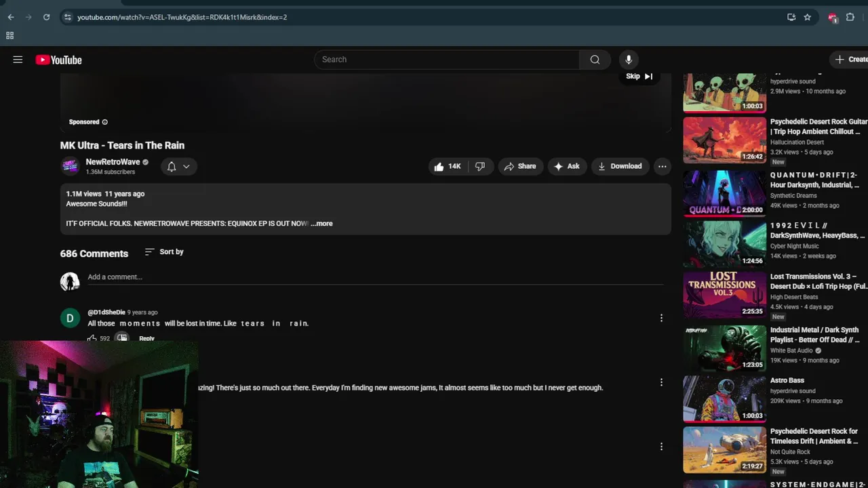This screenshot has width=868, height=488.
Task: Open NewRetroWave channel avatar
Action: tap(70, 166)
